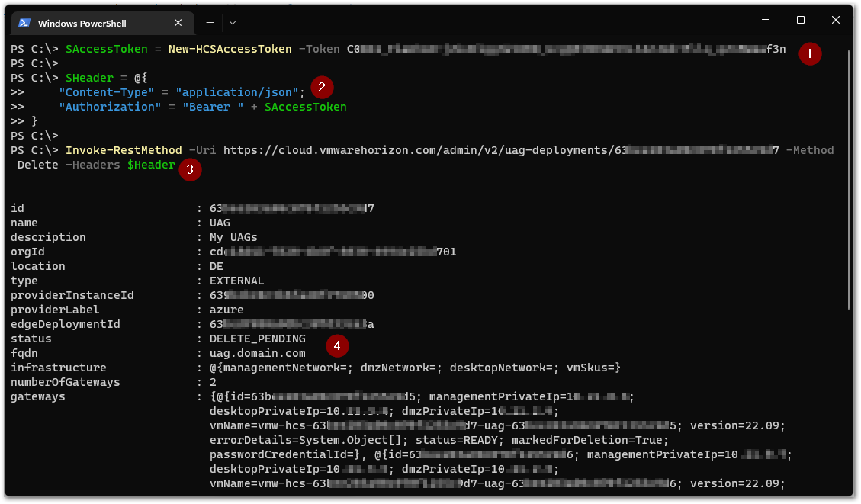The width and height of the screenshot is (861, 504).
Task: Click red annotation marker number 2
Action: click(322, 87)
